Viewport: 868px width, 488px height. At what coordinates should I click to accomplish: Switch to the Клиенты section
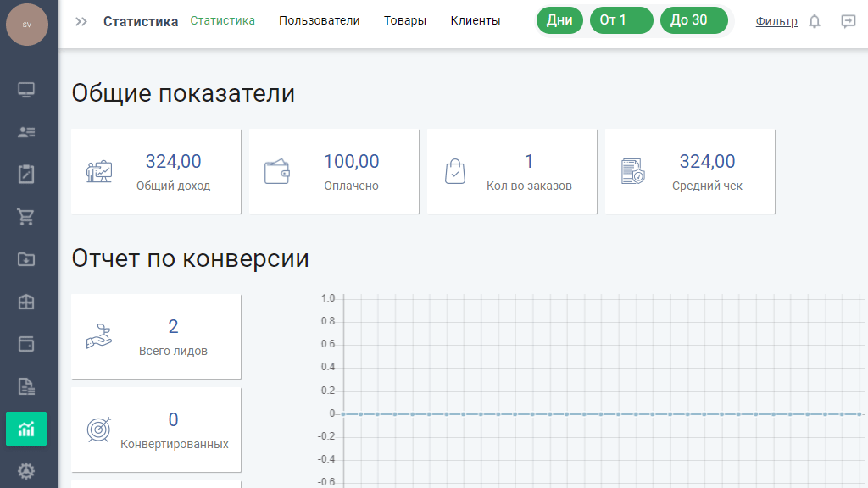tap(475, 21)
